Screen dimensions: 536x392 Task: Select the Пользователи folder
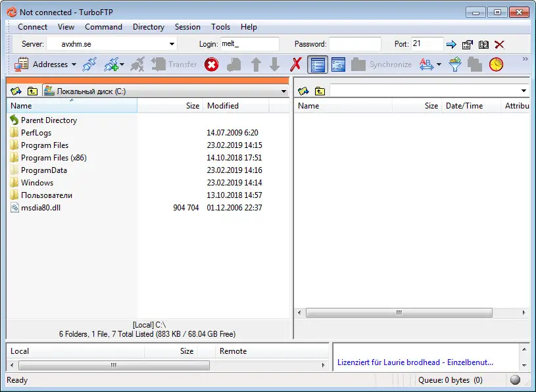[47, 195]
